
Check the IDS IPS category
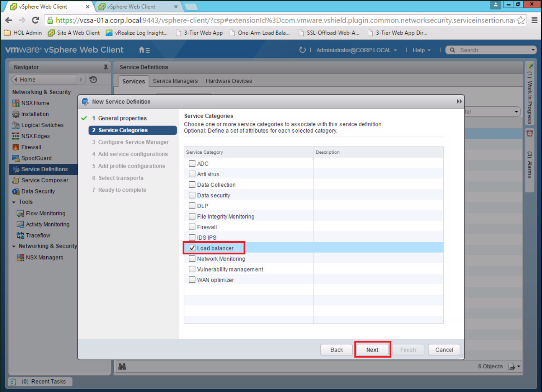[192, 238]
